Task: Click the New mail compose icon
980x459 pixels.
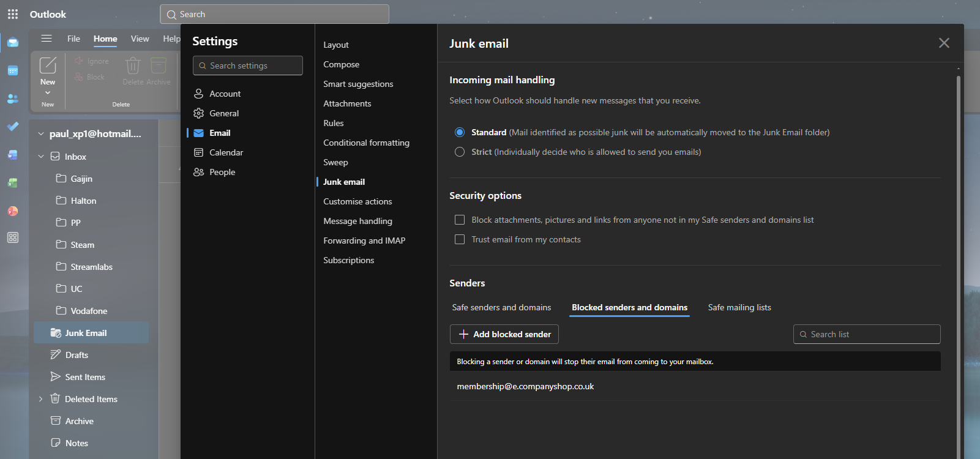Action: tap(48, 65)
